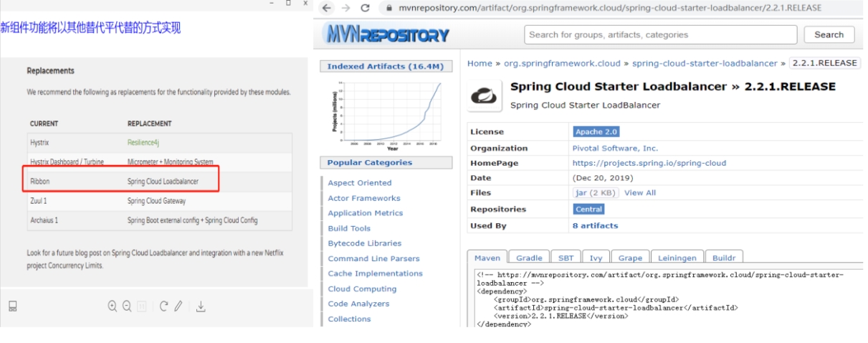Click the MVN Repository logo
The image size is (868, 343).
point(386,34)
